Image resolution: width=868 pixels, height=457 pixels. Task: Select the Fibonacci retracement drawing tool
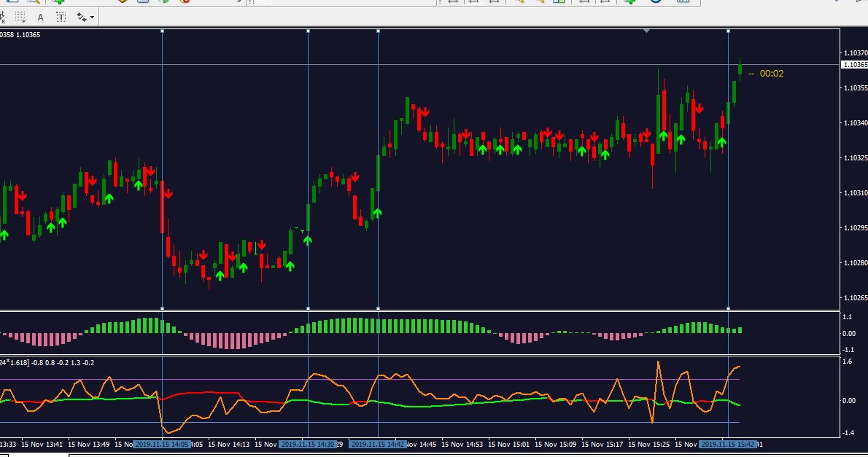[x=20, y=17]
